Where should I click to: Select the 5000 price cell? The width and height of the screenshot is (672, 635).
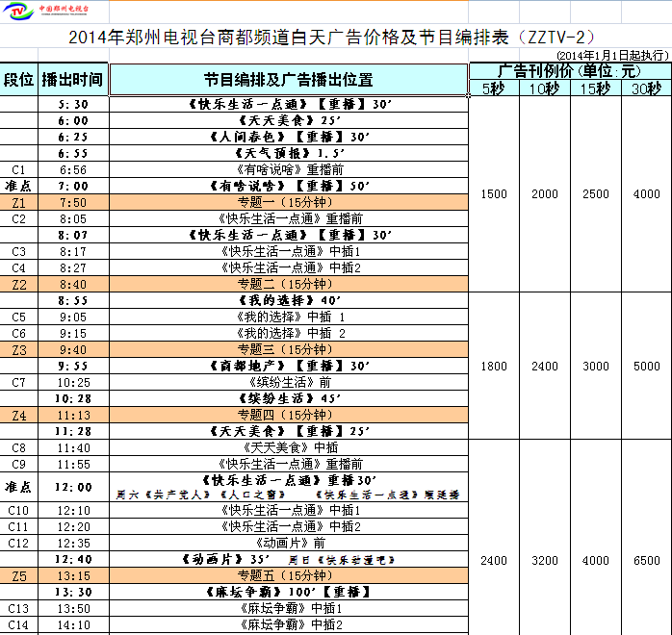(x=647, y=367)
